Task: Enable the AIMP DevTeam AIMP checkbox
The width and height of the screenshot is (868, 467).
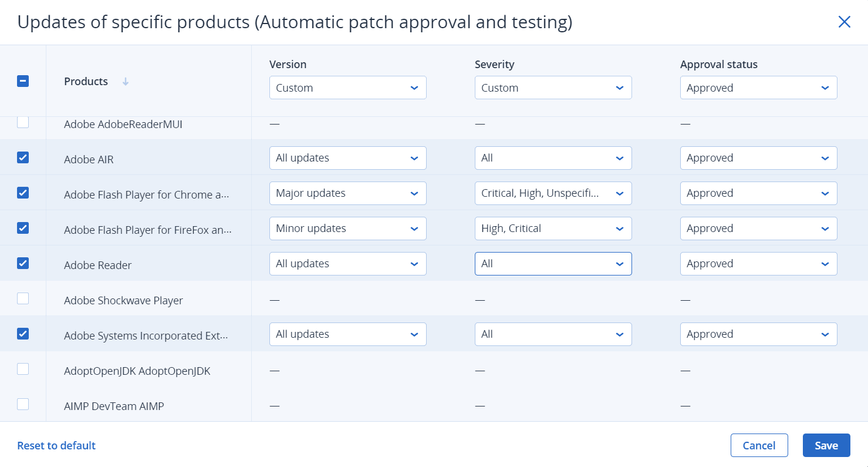Action: coord(23,404)
